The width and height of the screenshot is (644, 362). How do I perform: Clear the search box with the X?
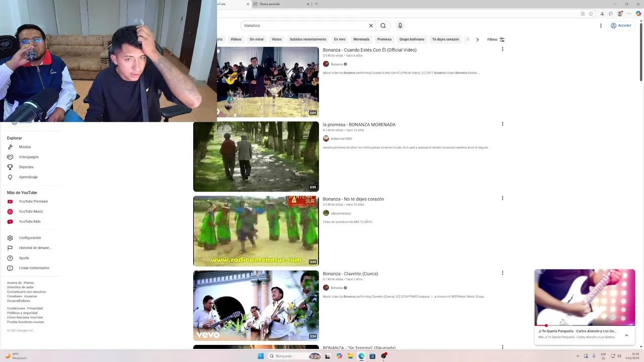(371, 26)
